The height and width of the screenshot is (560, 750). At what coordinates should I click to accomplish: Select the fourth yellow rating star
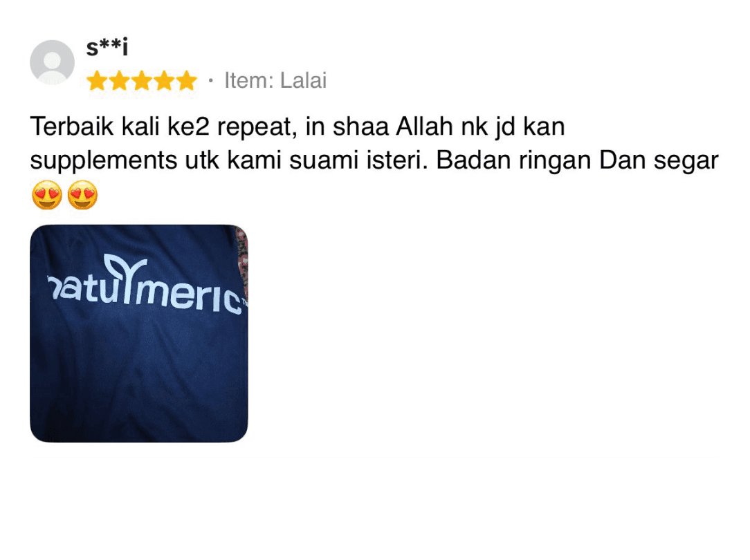[164, 81]
